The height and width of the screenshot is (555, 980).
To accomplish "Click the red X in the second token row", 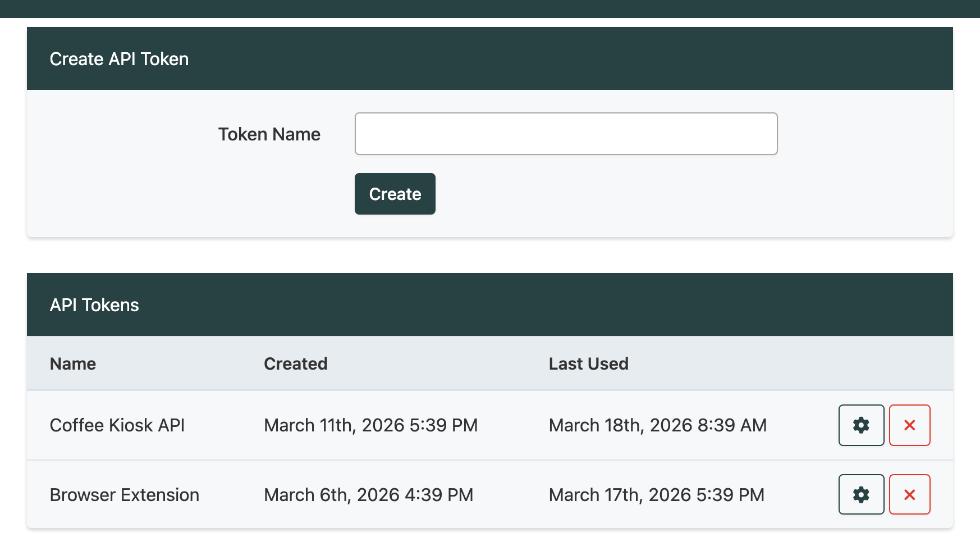I will (910, 494).
